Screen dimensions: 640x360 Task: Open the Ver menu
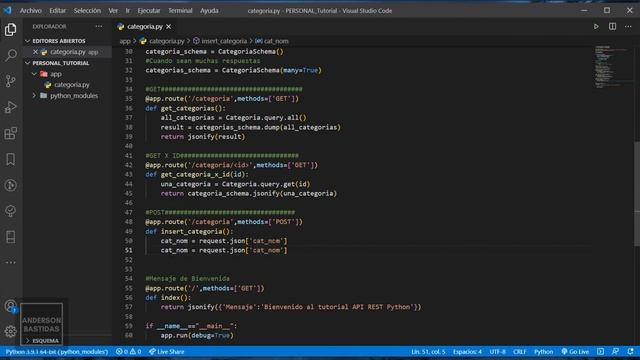point(113,11)
